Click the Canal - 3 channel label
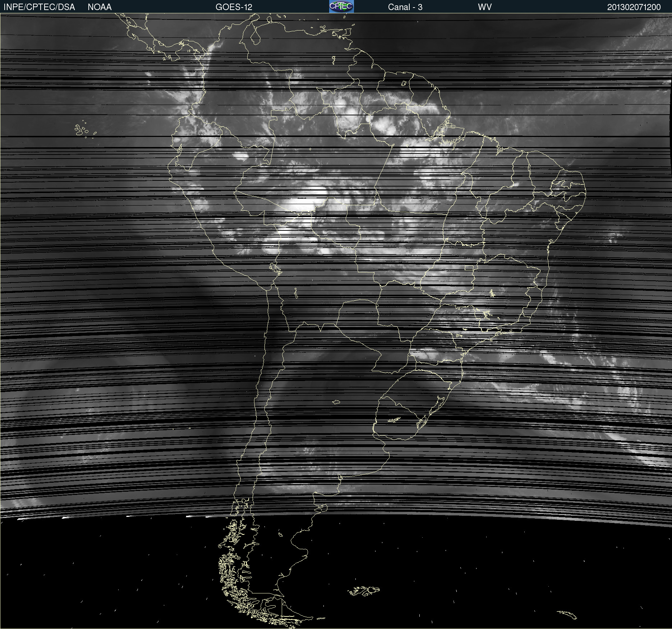The height and width of the screenshot is (629, 672). [405, 7]
